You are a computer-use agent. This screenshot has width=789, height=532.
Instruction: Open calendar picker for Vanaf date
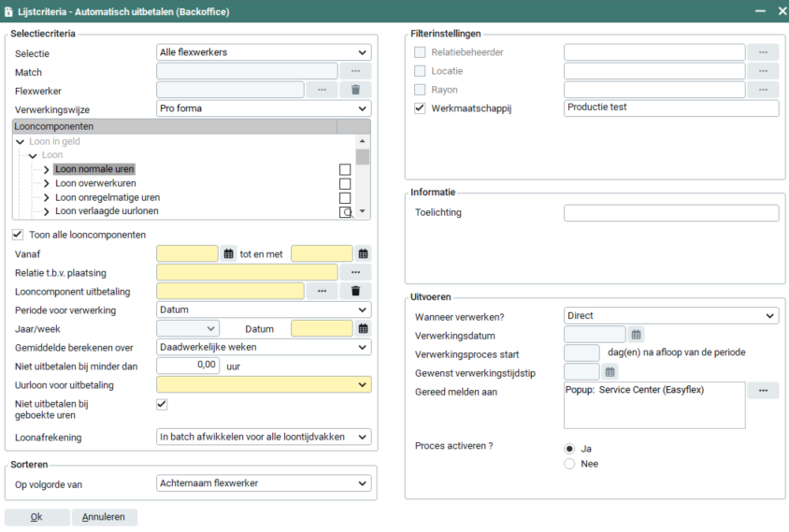229,253
